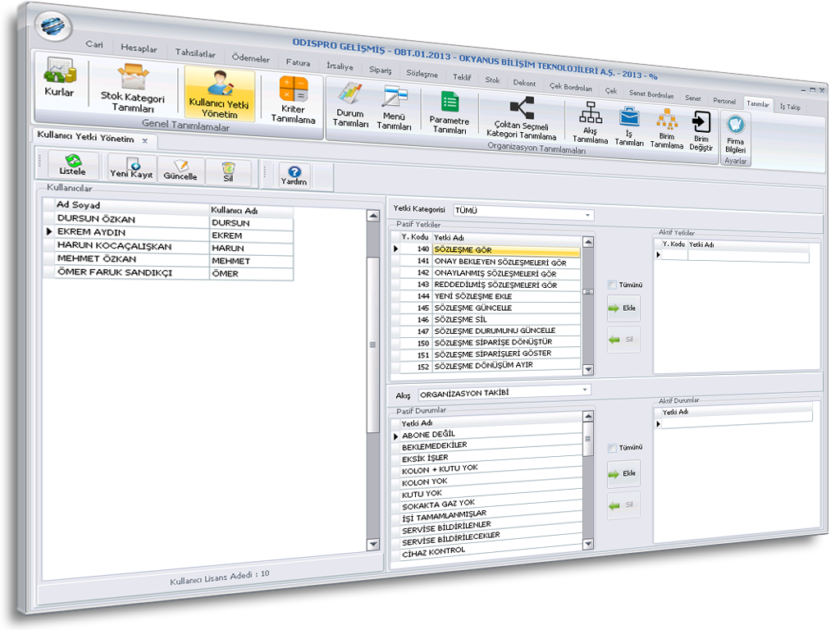This screenshot has width=840, height=630.
Task: Create a new record with Yeni Kayıt
Action: (x=132, y=167)
